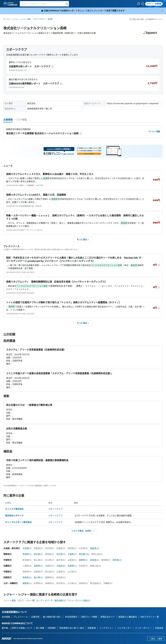This screenshot has width=166, height=644.
Task: Click info icon next to second 0円 price
Action: pyautogui.click(x=159, y=287)
